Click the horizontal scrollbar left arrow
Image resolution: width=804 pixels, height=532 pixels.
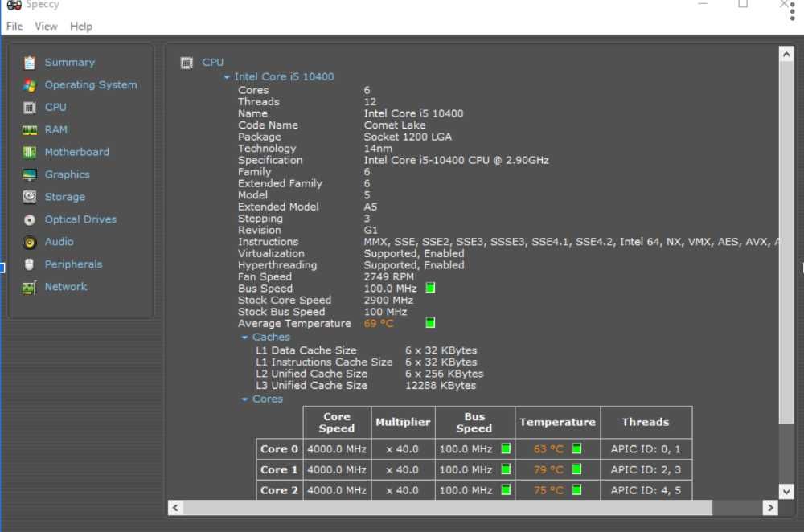pyautogui.click(x=175, y=508)
